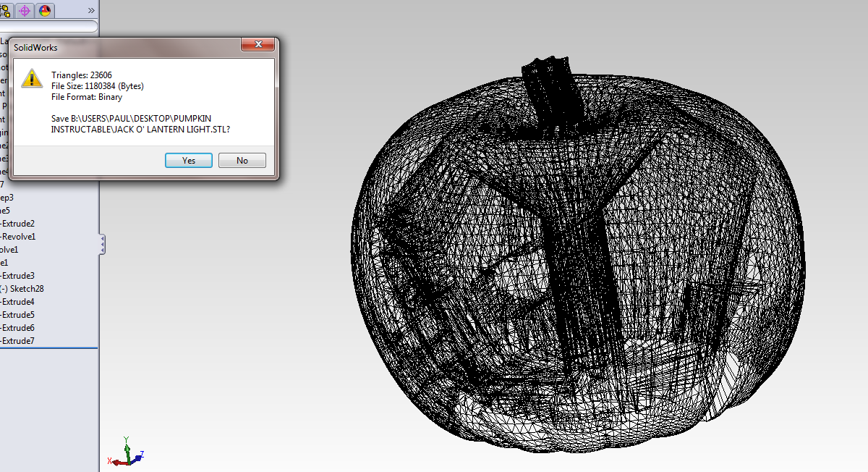Expand more manager tabs with double chevron
This screenshot has width=868, height=472.
click(x=91, y=10)
